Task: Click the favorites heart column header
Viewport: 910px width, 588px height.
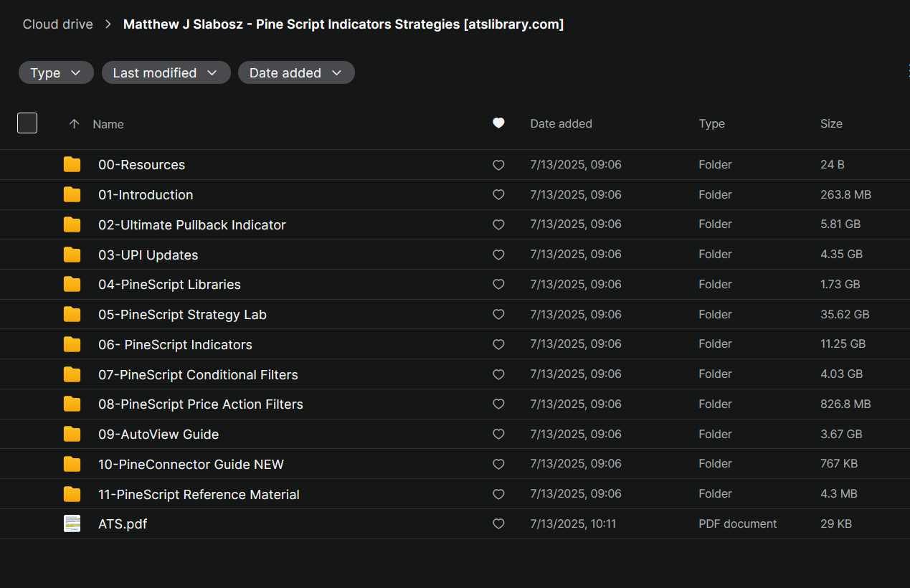Action: 498,123
